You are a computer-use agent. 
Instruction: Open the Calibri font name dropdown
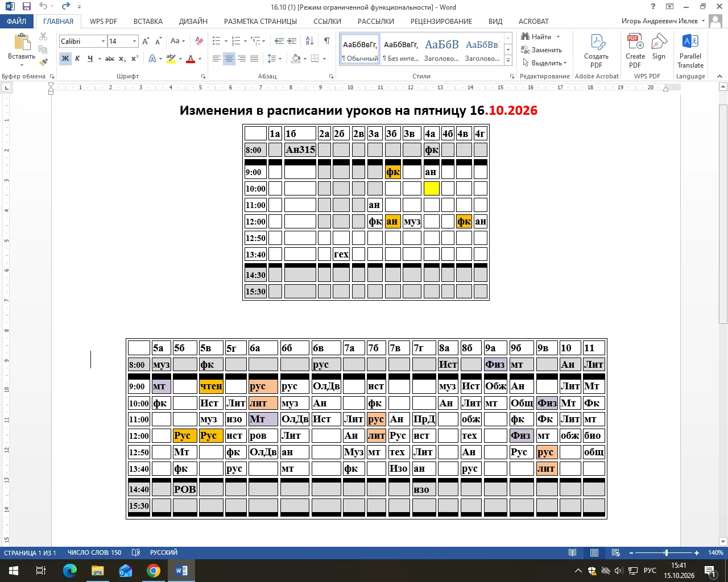(83, 41)
